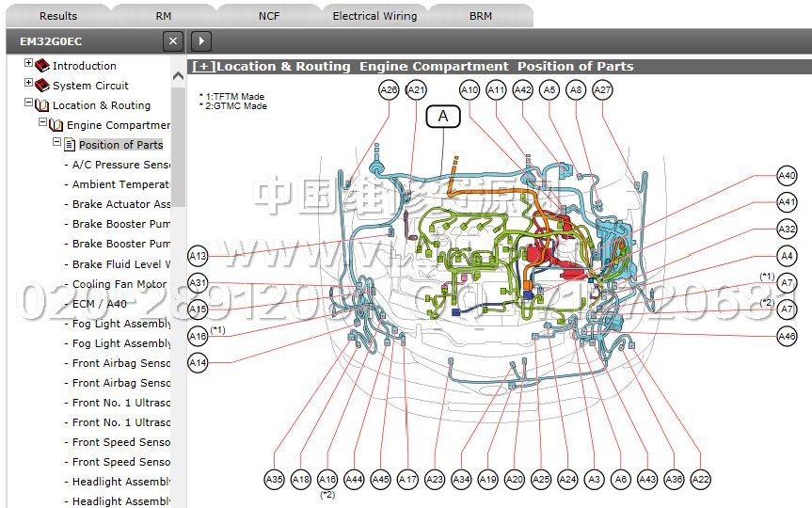The height and width of the screenshot is (508, 812).
Task: Click the document icon beside Position of Parts
Action: pos(69,145)
